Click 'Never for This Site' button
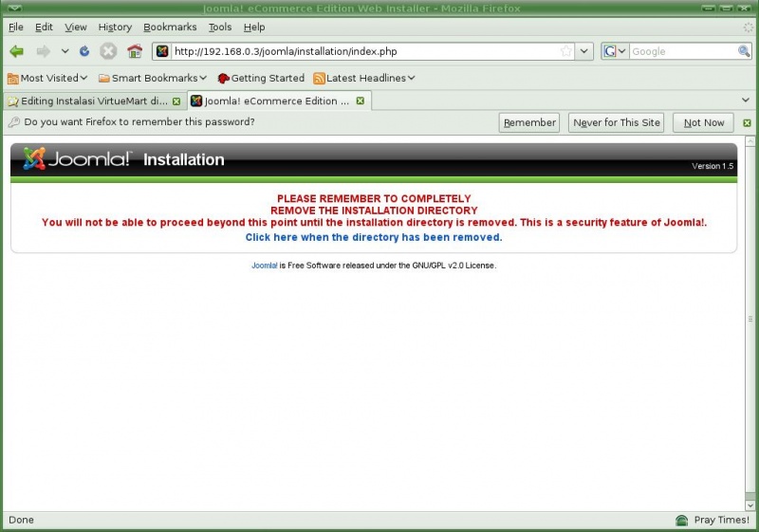Screen dimensions: 759x532 616,122
